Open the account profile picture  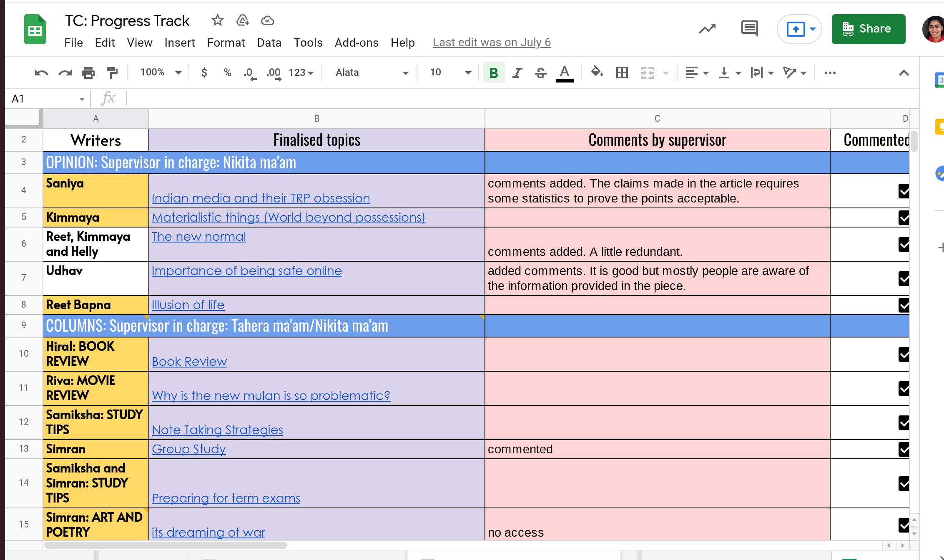(x=934, y=29)
